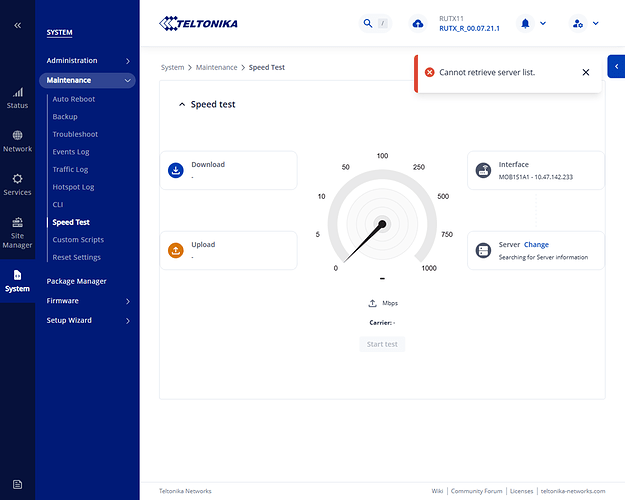625x500 pixels.
Task: Click the Change server link
Action: 536,245
